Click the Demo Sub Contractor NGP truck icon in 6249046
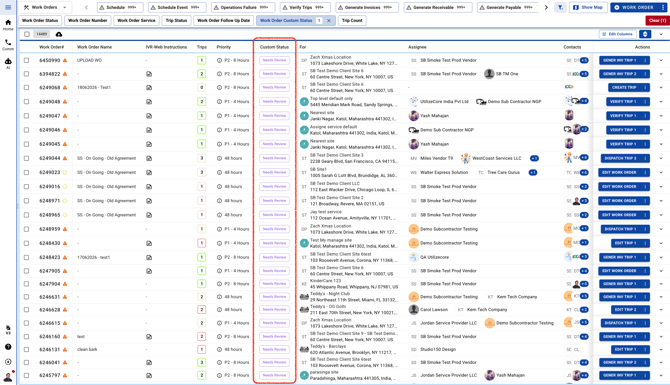Viewport: 670px width, 385px height. [x=414, y=130]
